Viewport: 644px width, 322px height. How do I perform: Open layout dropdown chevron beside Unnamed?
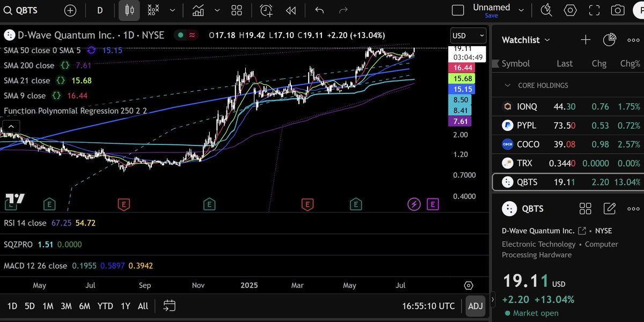point(521,10)
